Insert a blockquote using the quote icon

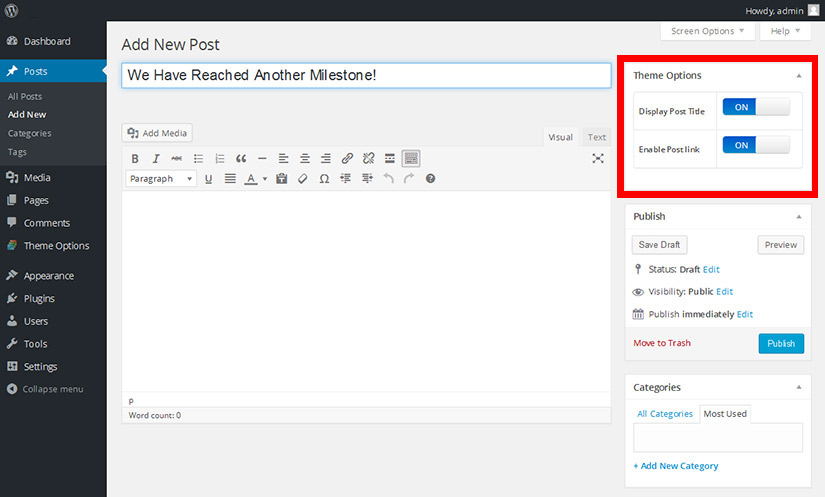coord(241,158)
